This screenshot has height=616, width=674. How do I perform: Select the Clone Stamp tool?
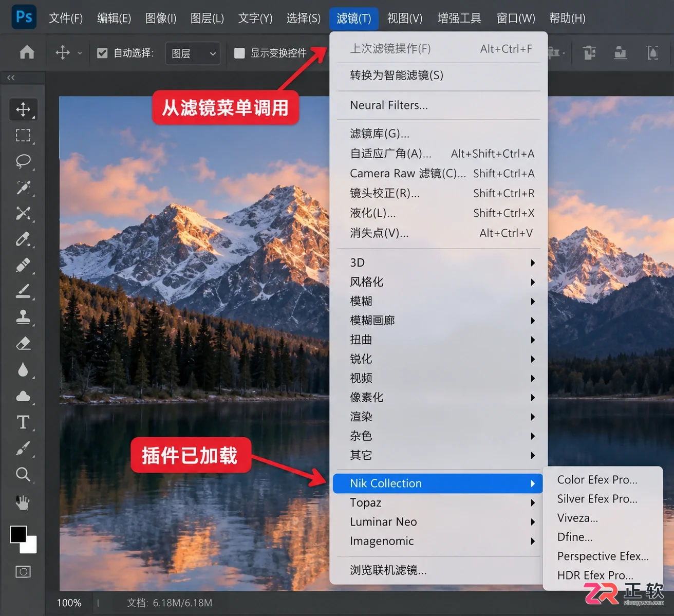(x=23, y=318)
